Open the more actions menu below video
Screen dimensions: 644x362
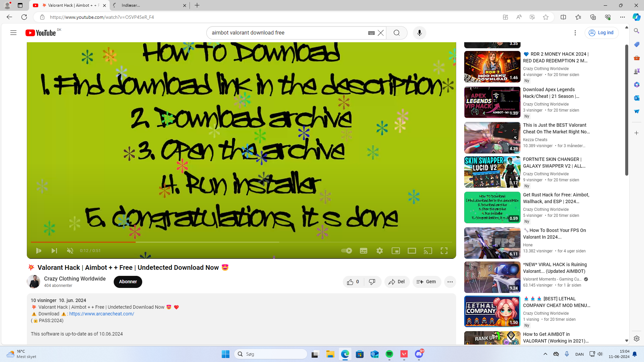pyautogui.click(x=450, y=282)
